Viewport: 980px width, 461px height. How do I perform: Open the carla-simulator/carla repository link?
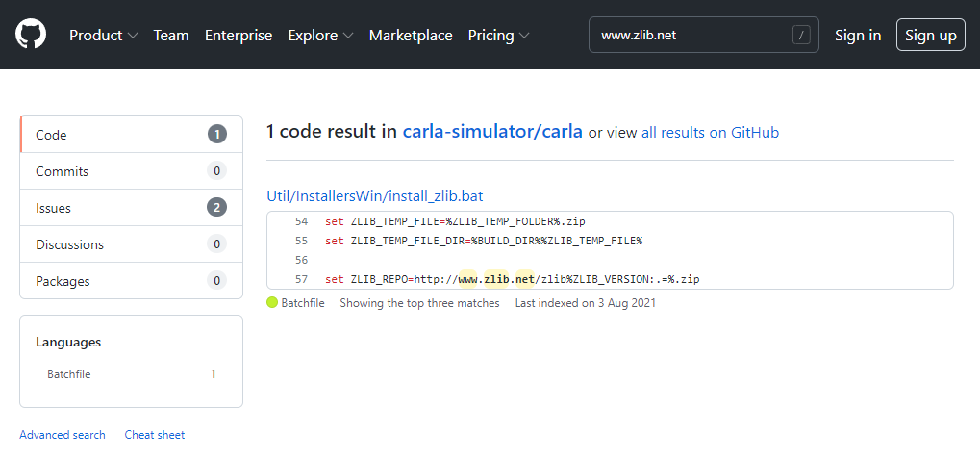[492, 131]
